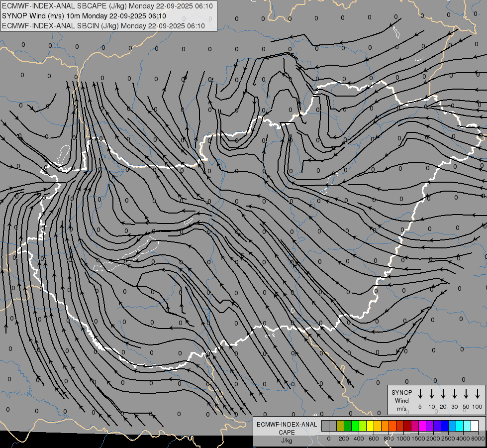Click the SYNOP label in wind legend
This screenshot has width=487, height=448.
point(401,392)
